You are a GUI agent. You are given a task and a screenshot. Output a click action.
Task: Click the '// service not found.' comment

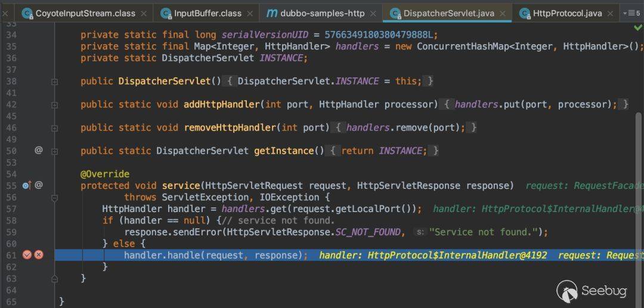(x=278, y=220)
